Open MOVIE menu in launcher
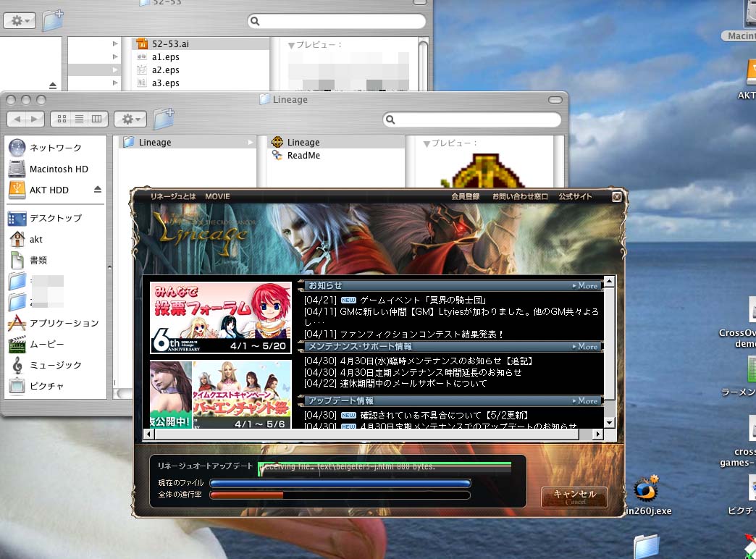Image resolution: width=756 pixels, height=559 pixels. 217,196
